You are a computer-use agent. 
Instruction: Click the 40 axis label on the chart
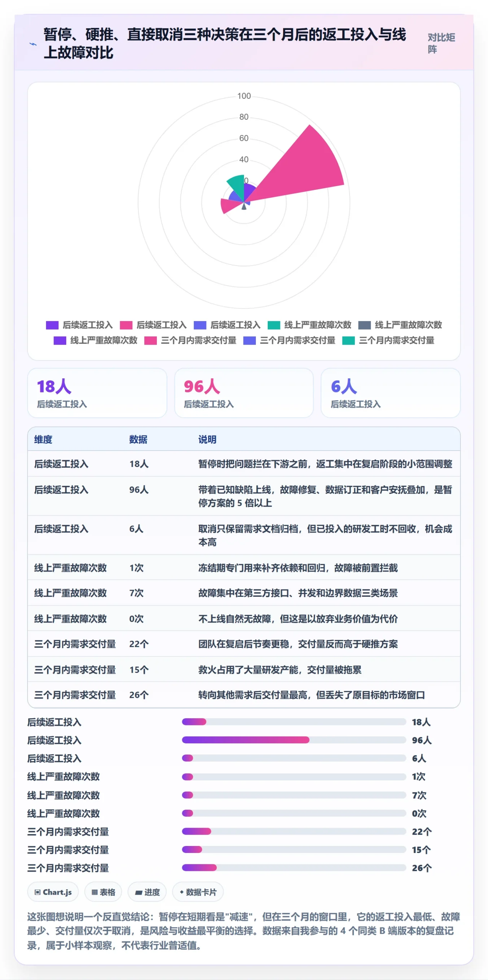(244, 159)
